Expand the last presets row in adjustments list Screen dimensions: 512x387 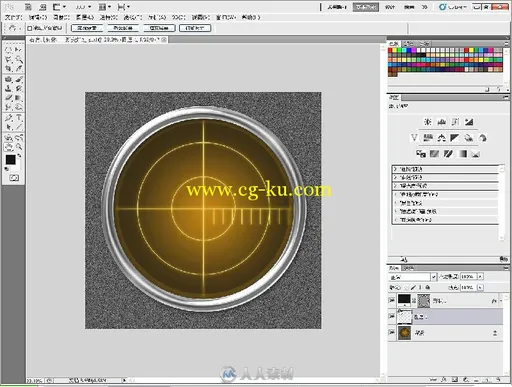(x=395, y=220)
